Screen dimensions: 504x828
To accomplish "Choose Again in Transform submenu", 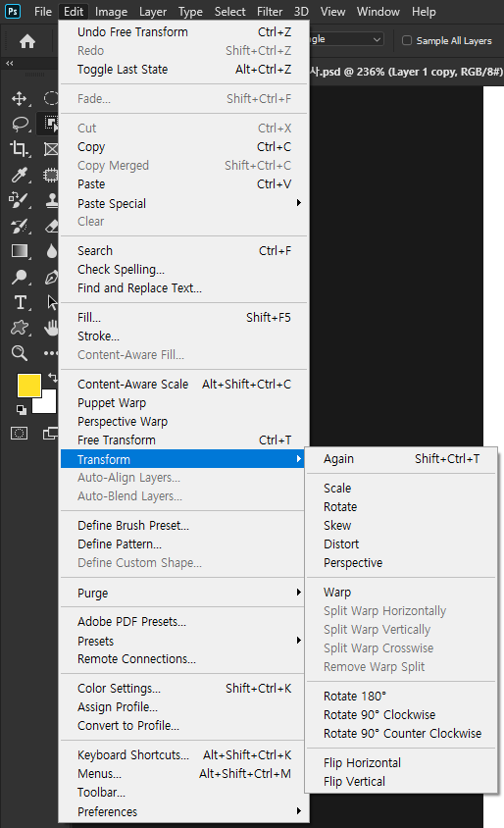I will coord(401,459).
